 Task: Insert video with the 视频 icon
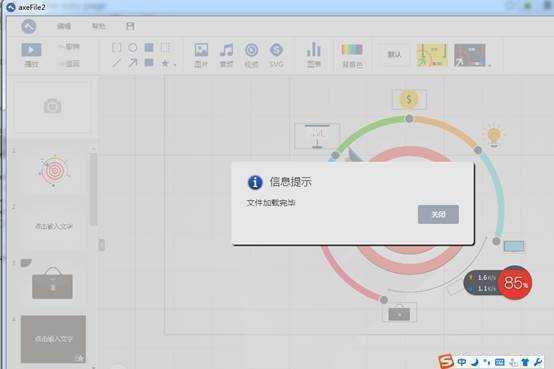(x=252, y=55)
